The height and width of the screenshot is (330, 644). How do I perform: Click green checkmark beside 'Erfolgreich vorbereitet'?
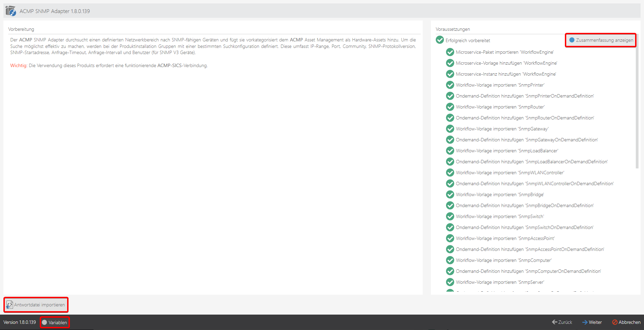439,40
